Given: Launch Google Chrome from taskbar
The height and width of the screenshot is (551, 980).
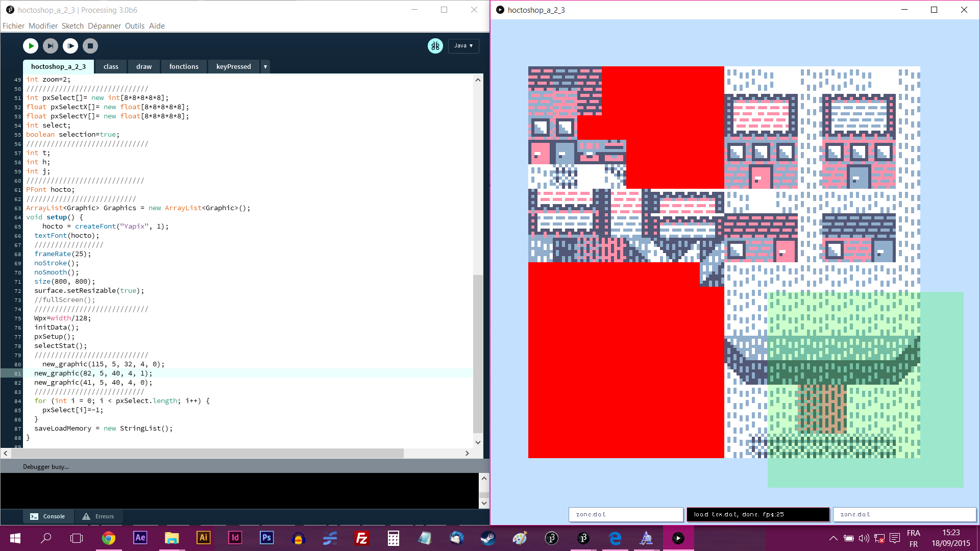Looking at the screenshot, I should (108, 538).
